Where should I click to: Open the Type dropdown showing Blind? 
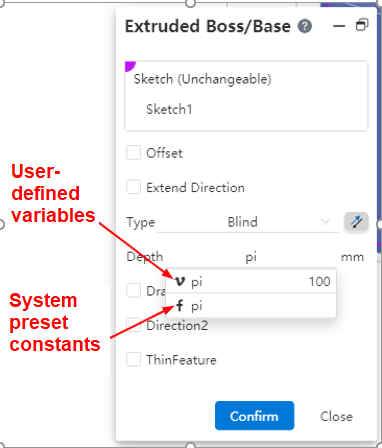coord(248,222)
